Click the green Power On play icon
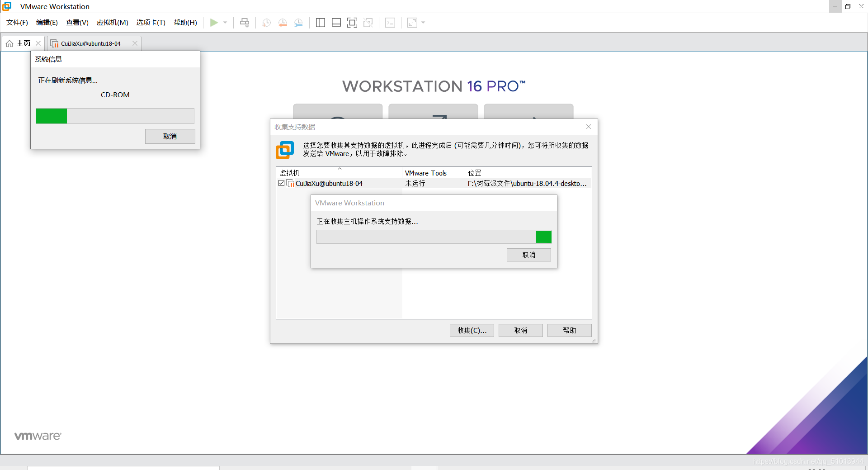 pos(214,23)
